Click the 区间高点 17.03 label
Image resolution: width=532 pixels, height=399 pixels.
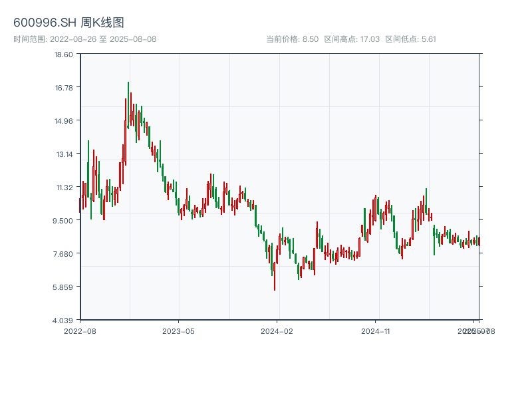352,39
